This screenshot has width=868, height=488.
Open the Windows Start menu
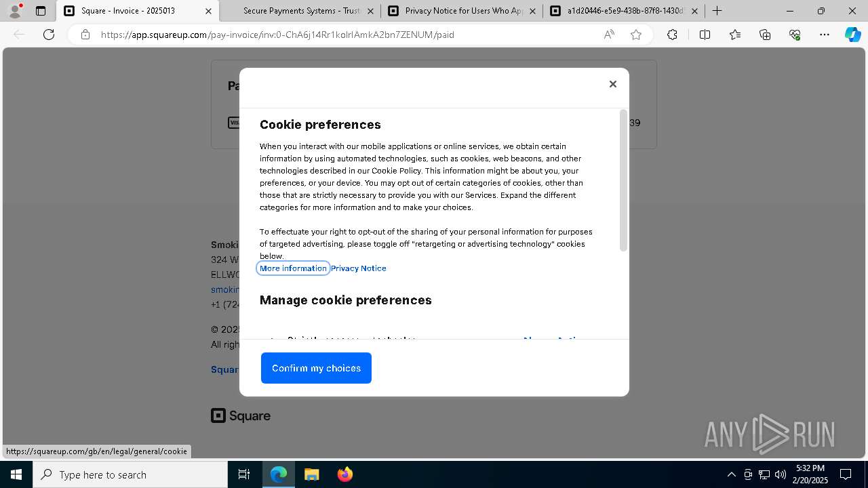[16, 474]
